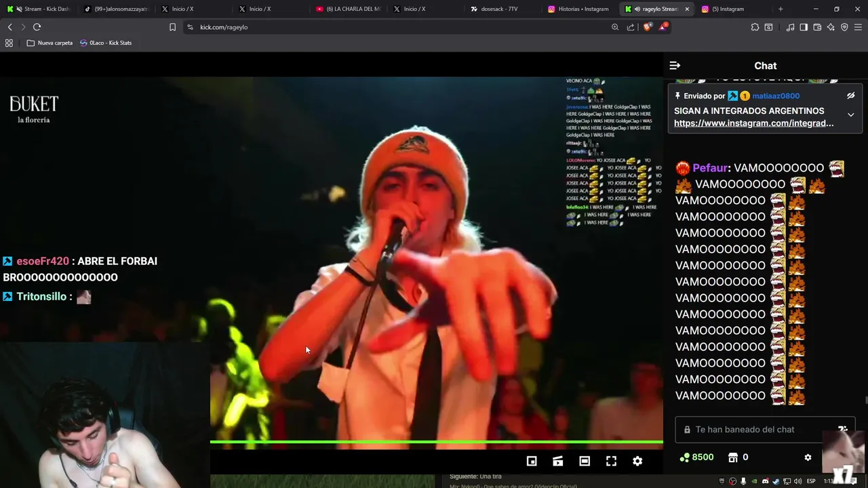Expand the pinned message chevron
This screenshot has width=868, height=488.
[850, 115]
